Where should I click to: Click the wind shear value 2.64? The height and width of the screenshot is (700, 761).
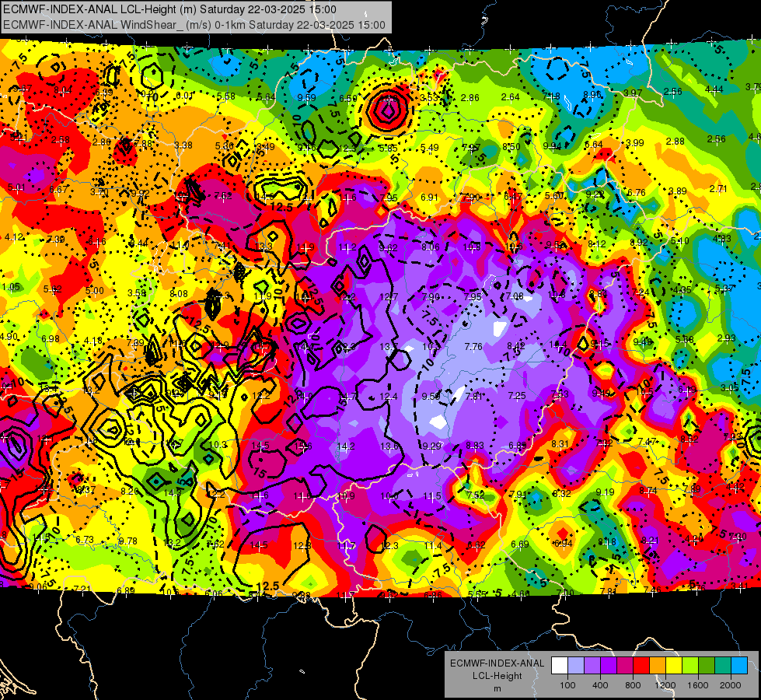point(511,96)
